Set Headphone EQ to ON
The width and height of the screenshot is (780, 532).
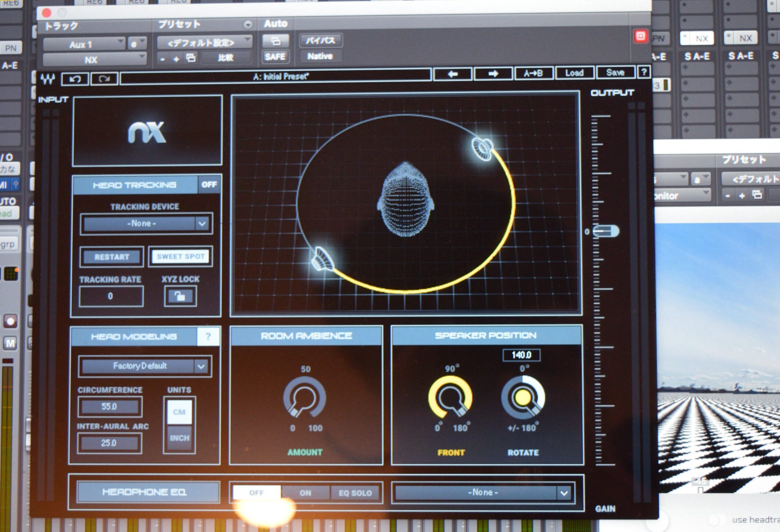tap(305, 493)
